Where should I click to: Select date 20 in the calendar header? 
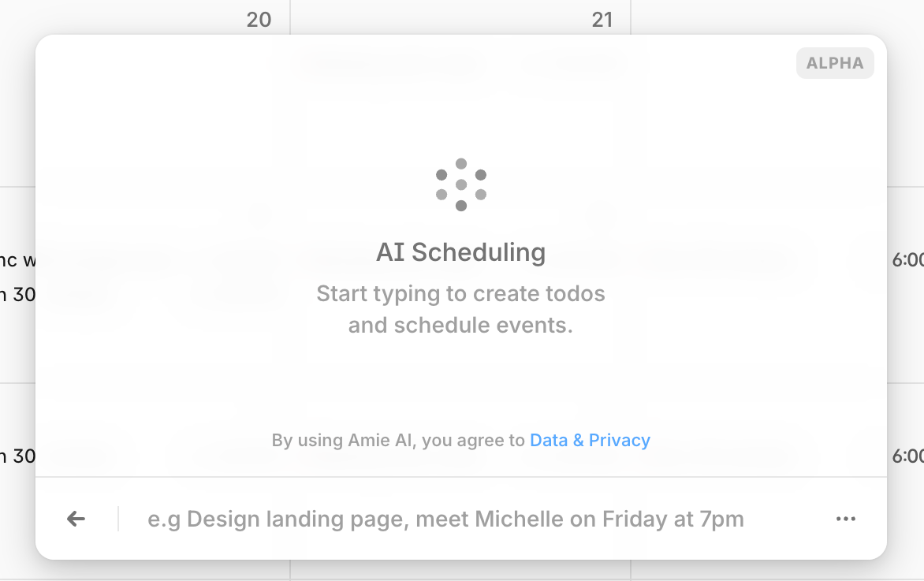[x=259, y=20]
